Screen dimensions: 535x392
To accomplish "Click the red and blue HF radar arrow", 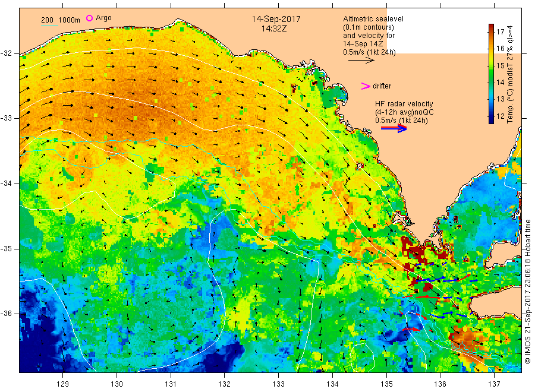I will pyautogui.click(x=394, y=128).
